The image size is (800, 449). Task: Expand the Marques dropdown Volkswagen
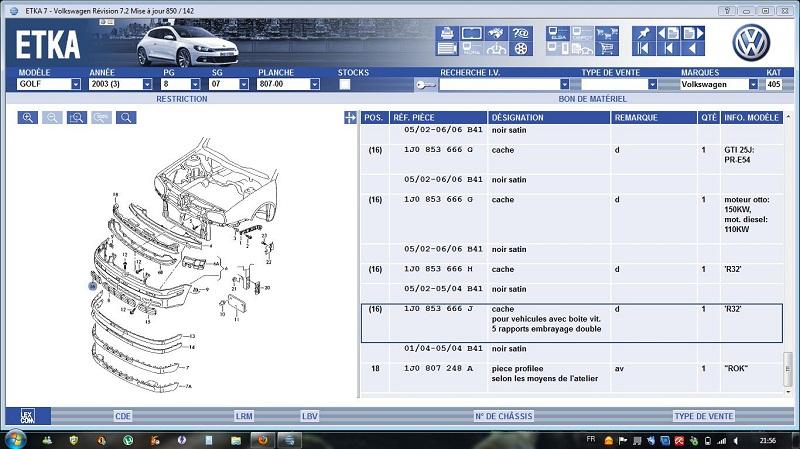pos(753,84)
